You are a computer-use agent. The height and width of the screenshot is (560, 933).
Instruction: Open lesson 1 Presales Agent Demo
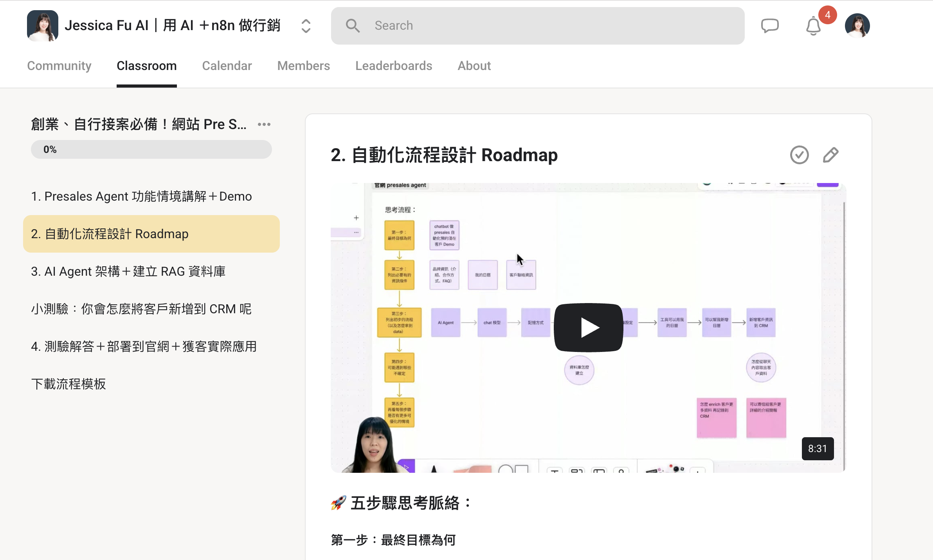141,196
